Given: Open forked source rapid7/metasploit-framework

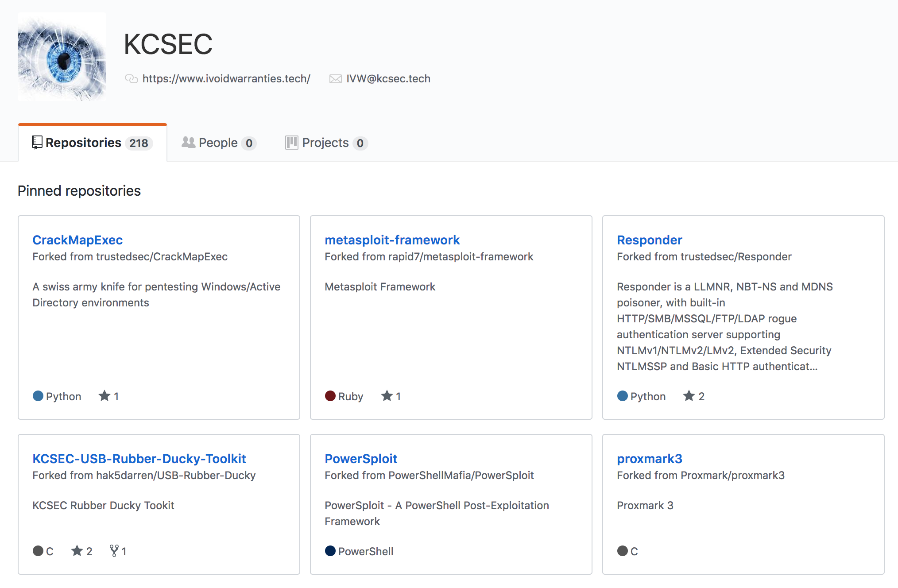Looking at the screenshot, I should coord(461,257).
